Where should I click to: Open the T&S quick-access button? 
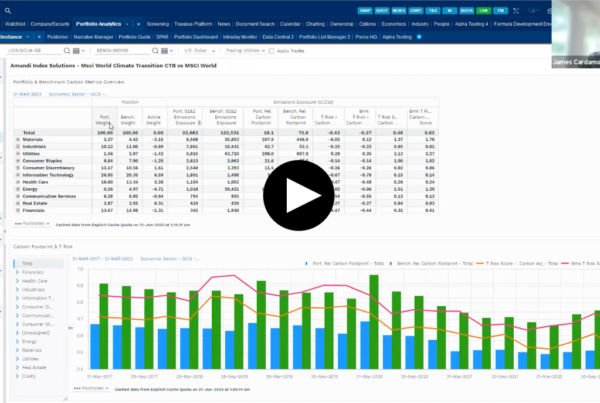click(433, 11)
